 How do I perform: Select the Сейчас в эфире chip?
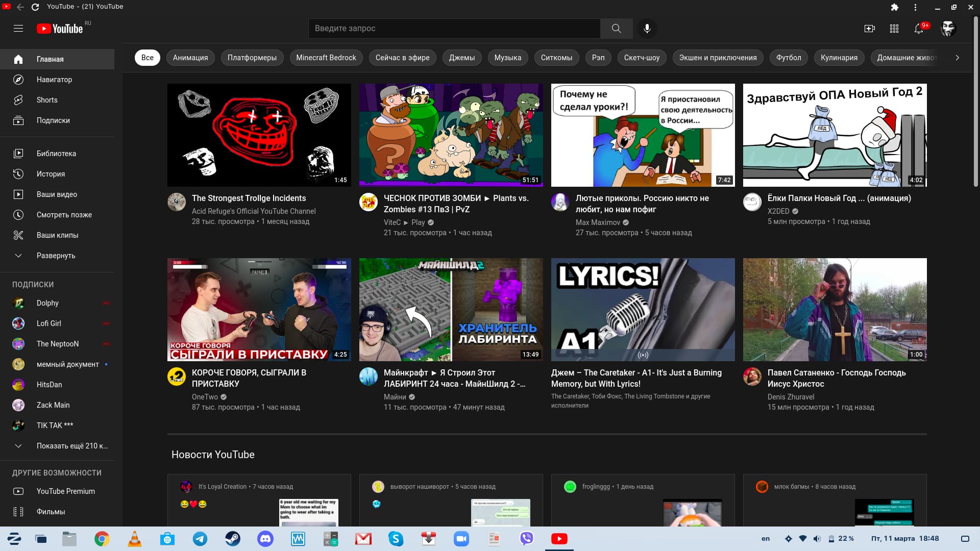pyautogui.click(x=403, y=58)
